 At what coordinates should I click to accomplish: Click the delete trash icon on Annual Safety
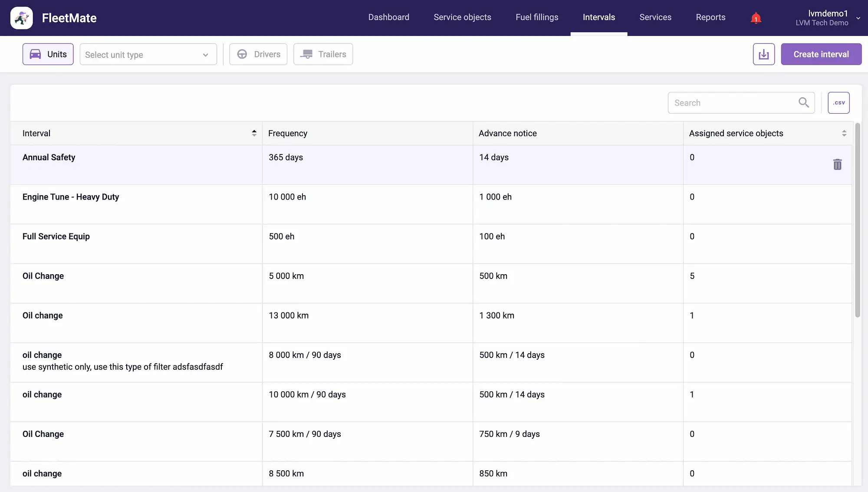[x=837, y=164]
